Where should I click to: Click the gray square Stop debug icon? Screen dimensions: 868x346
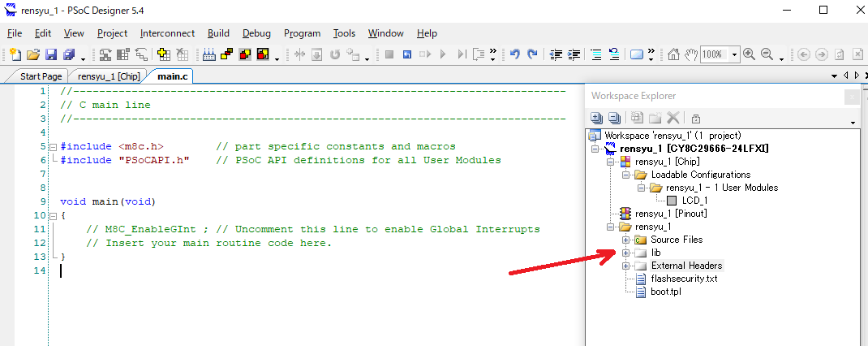coord(389,54)
